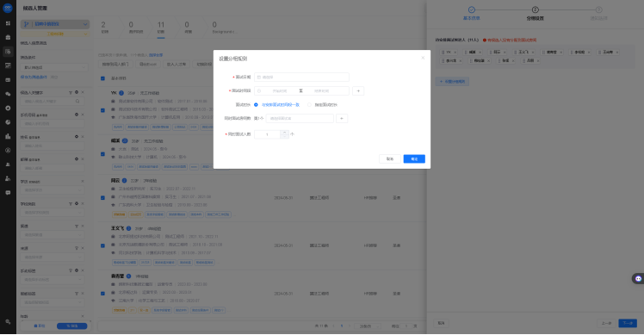Open the speech message icon in sidebar

click(x=8, y=192)
